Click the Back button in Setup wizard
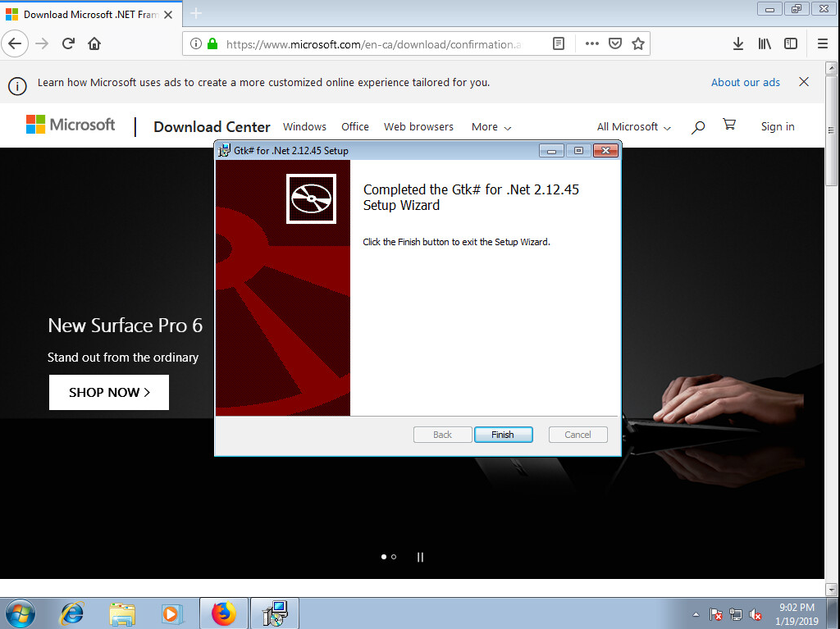The image size is (840, 629). click(x=442, y=435)
